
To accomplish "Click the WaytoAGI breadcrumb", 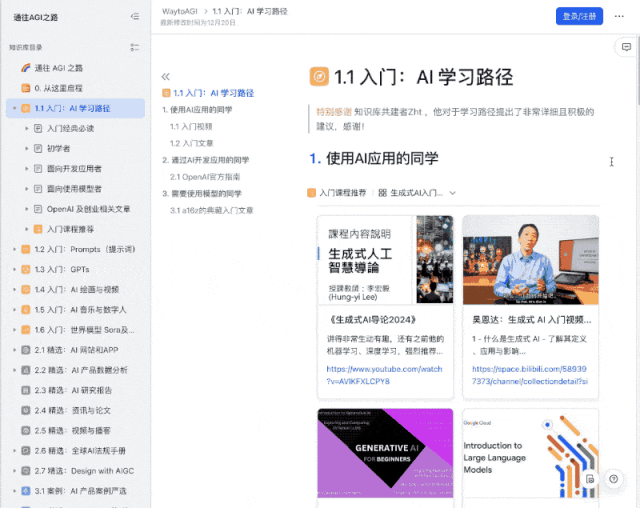I will (x=180, y=11).
